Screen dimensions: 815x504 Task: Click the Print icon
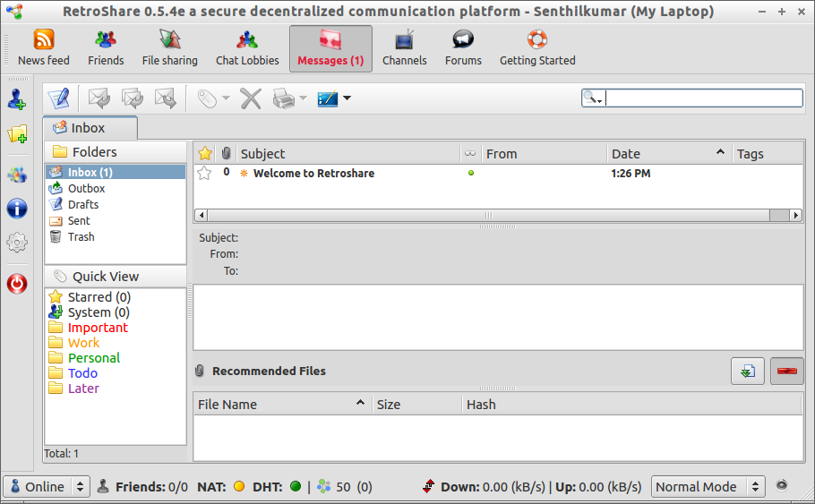click(284, 98)
